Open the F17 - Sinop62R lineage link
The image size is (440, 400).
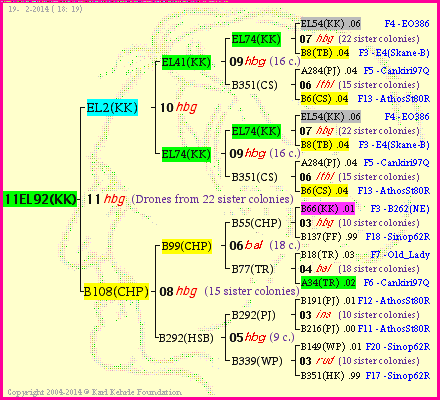(x=398, y=376)
